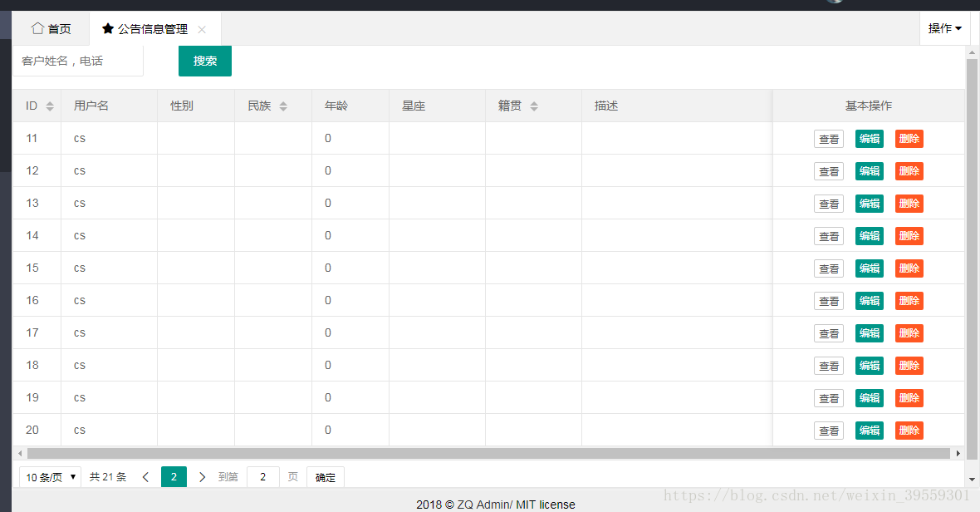Delete record with ID 19
The width and height of the screenshot is (980, 512).
pyautogui.click(x=909, y=398)
